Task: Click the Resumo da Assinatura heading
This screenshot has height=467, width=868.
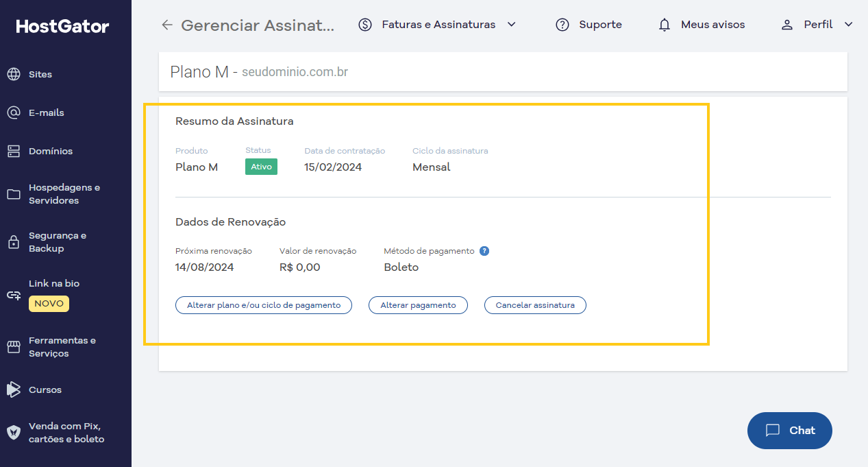Action: (x=234, y=121)
